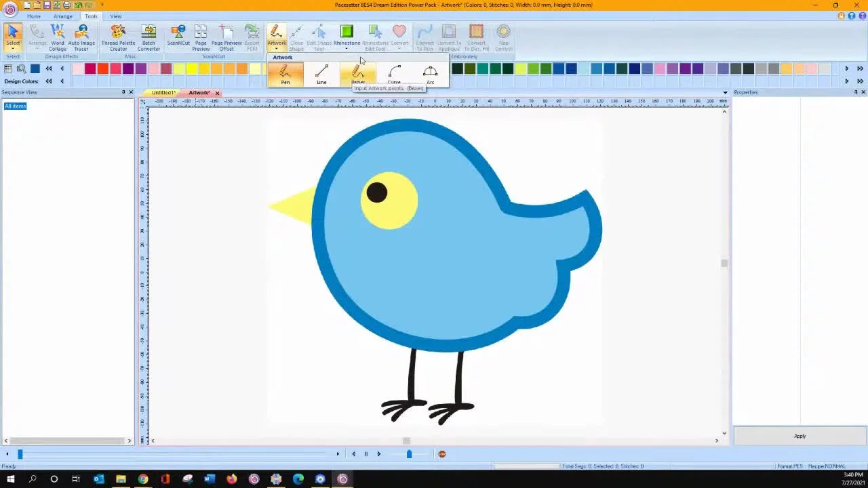Click the orange lock icon at top right
868x488 pixels.
[842, 16]
